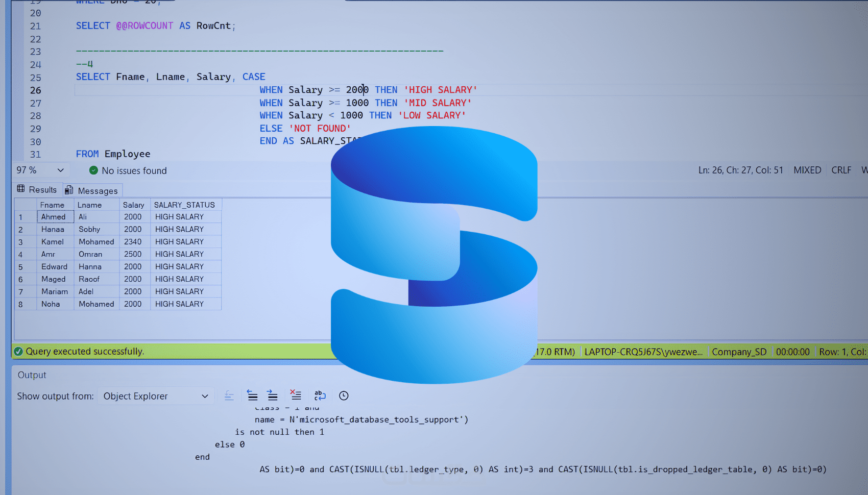Click the Company_SD database in status bar
The height and width of the screenshot is (495, 868).
(739, 352)
